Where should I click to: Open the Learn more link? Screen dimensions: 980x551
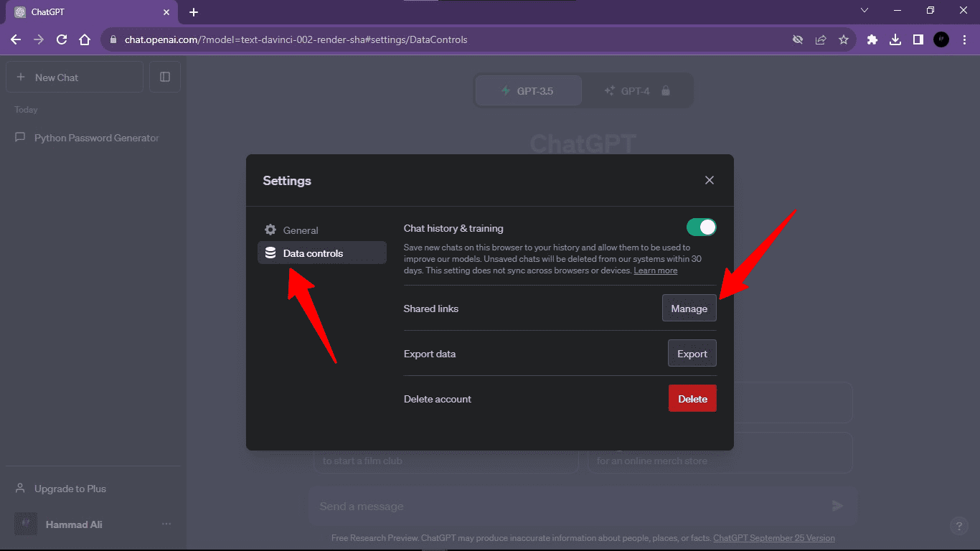pos(655,270)
